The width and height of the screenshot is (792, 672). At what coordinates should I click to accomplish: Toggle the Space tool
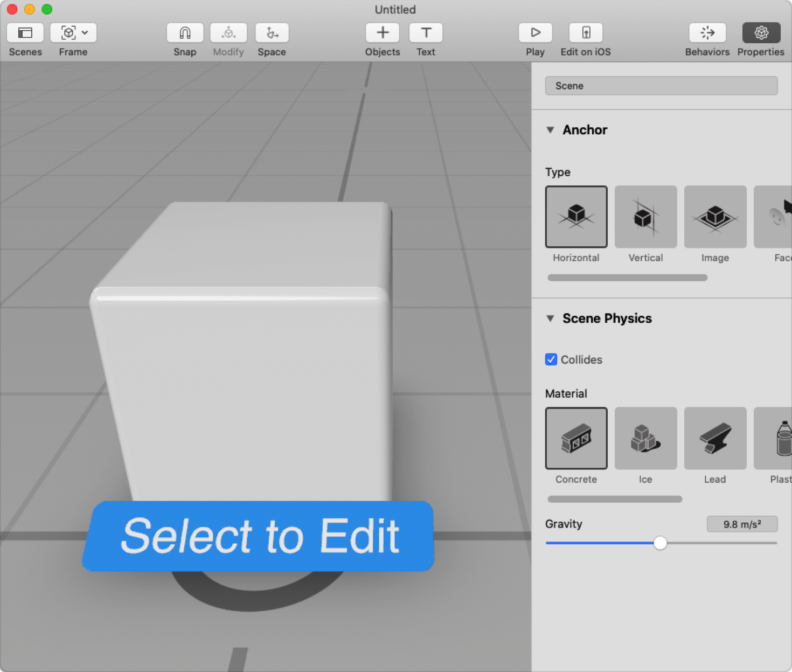(272, 32)
